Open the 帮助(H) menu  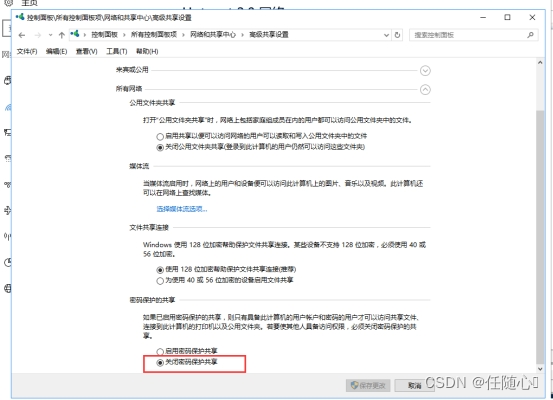pyautogui.click(x=147, y=51)
